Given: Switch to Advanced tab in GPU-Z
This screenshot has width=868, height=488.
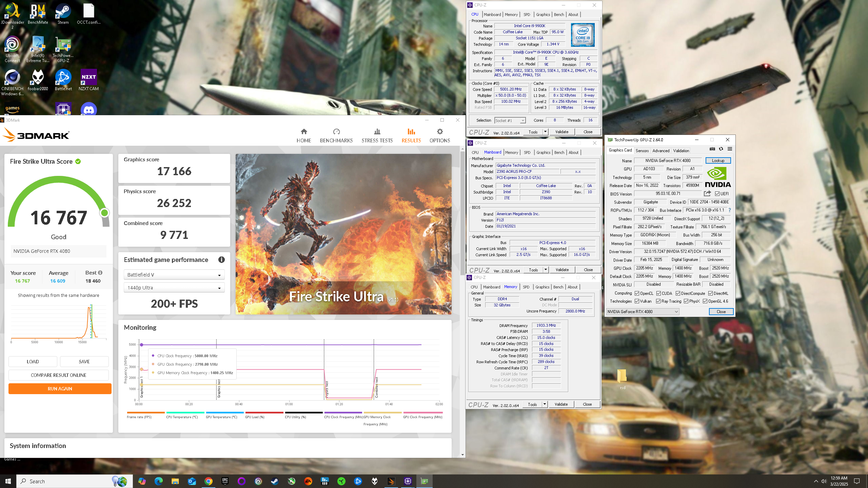Looking at the screenshot, I should (661, 151).
